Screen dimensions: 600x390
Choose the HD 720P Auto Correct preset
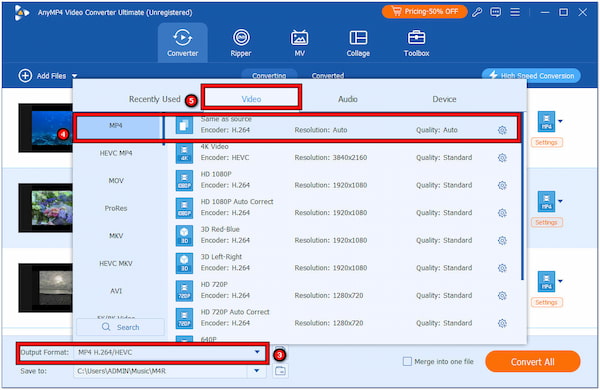tap(343, 318)
